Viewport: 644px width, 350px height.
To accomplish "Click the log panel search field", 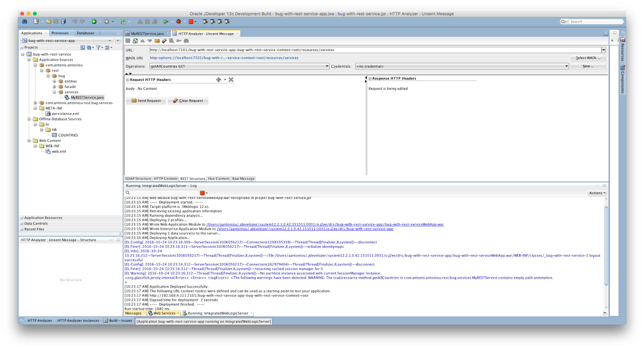I will pyautogui.click(x=162, y=193).
